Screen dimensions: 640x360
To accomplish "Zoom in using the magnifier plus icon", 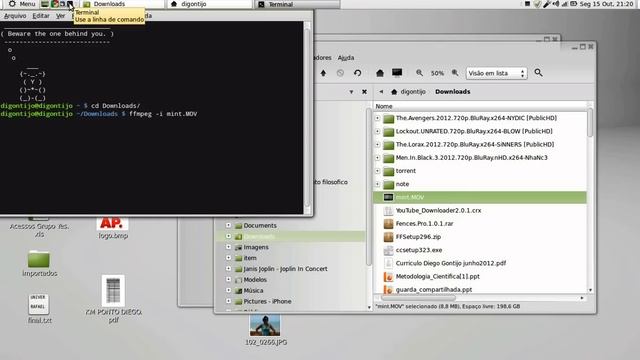I will coord(455,73).
